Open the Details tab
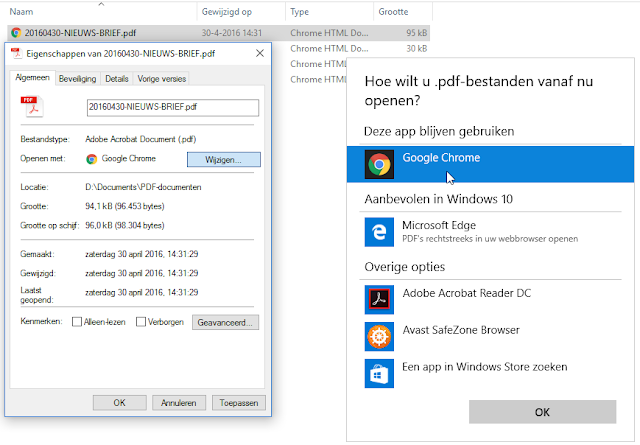The width and height of the screenshot is (640, 445). (x=117, y=78)
